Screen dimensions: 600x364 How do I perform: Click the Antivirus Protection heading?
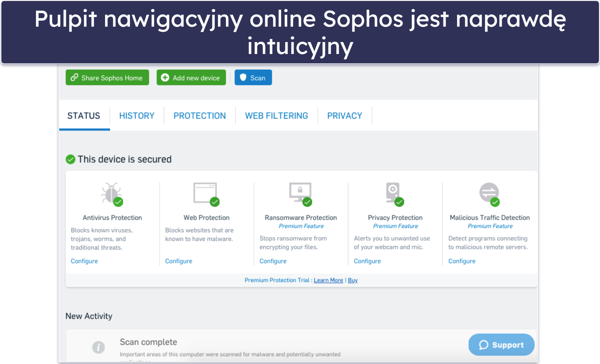[x=112, y=218]
